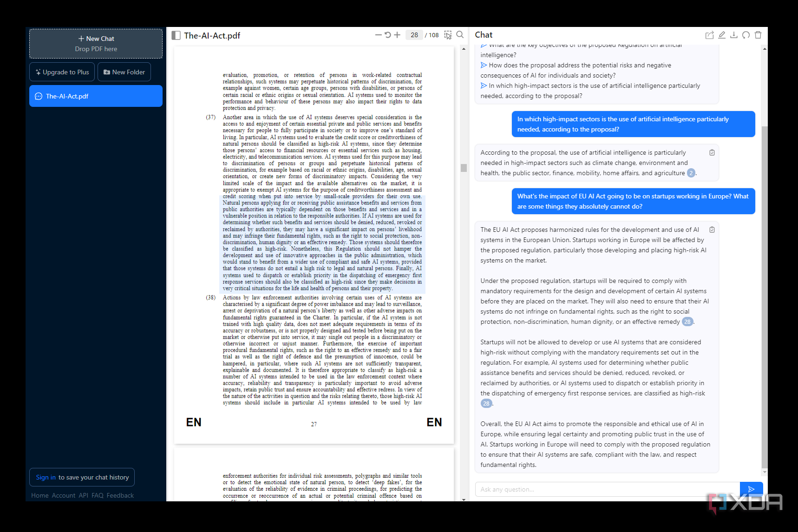
Task: Send the question with the arrow button
Action: click(751, 489)
